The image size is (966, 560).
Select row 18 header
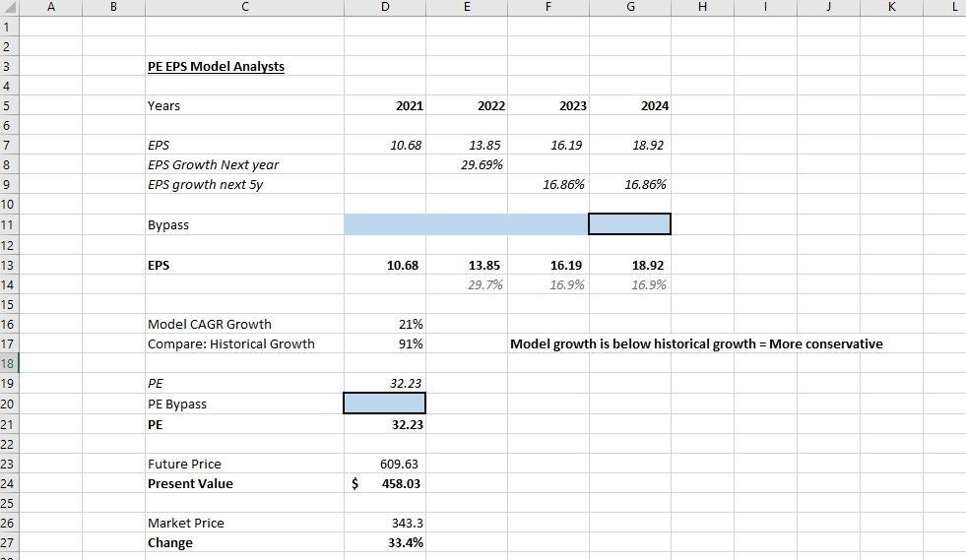point(9,363)
